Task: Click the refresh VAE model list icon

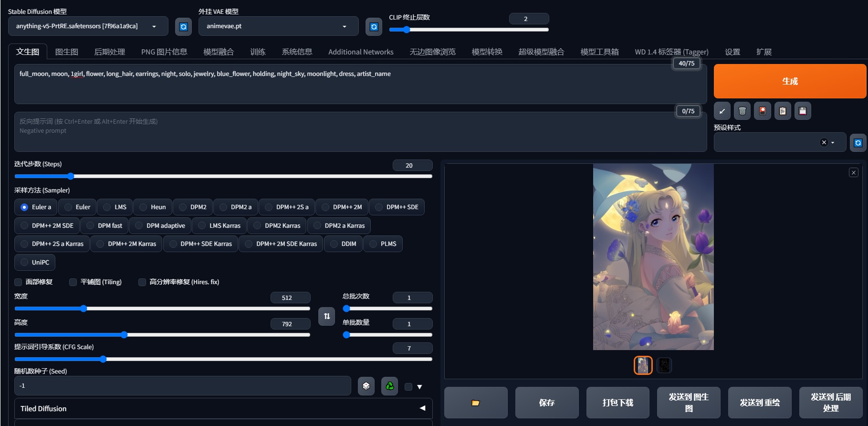Action: tap(374, 27)
